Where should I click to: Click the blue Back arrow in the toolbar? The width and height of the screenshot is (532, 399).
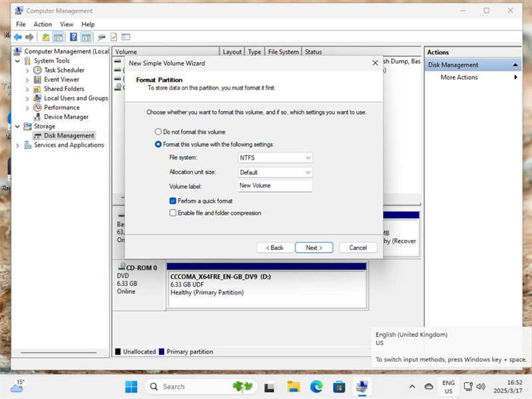click(x=18, y=37)
